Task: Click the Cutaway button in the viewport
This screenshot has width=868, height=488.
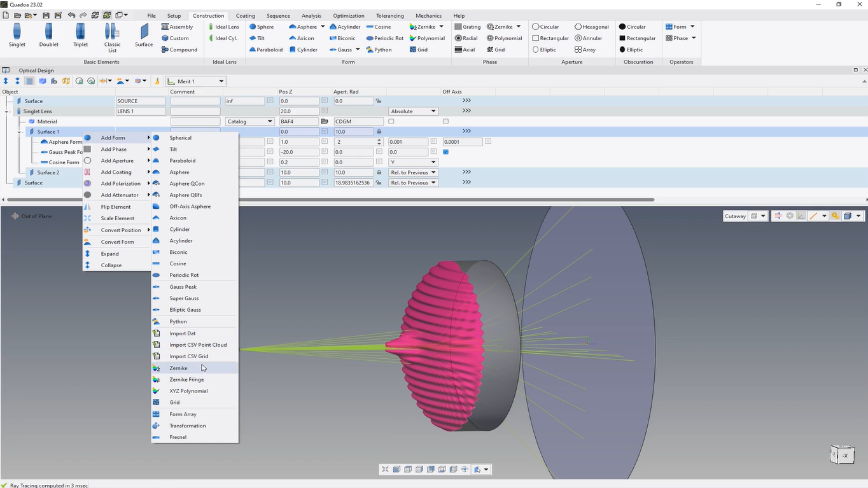Action: tap(735, 216)
